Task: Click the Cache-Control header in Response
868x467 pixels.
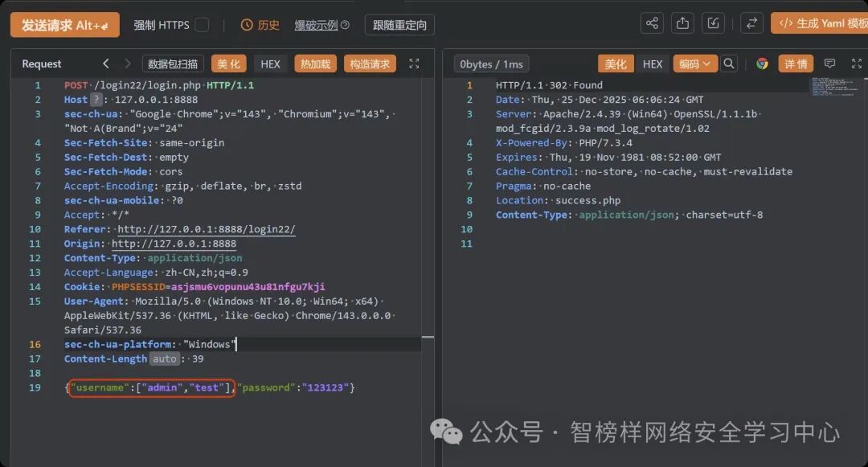Action: (644, 171)
